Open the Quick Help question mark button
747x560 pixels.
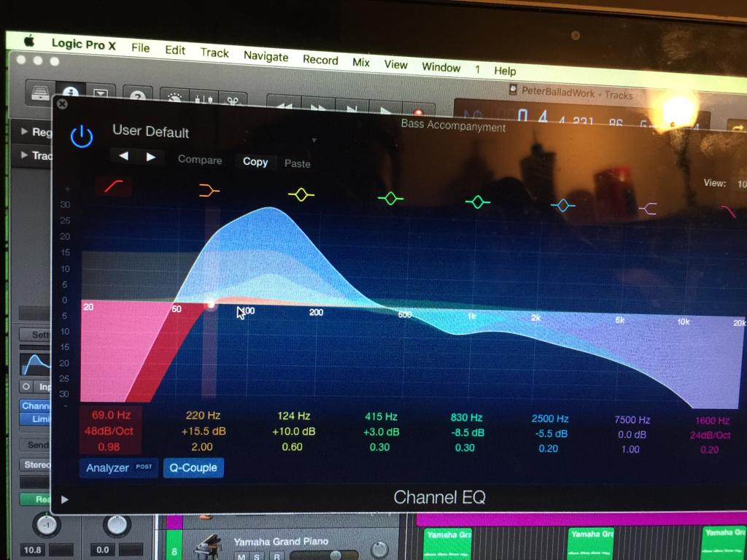coord(138,96)
